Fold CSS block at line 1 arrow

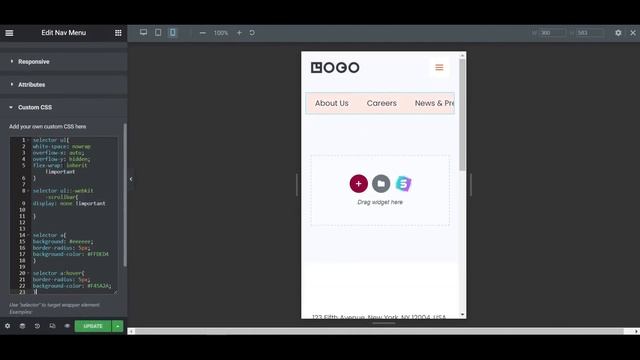[x=28, y=140]
